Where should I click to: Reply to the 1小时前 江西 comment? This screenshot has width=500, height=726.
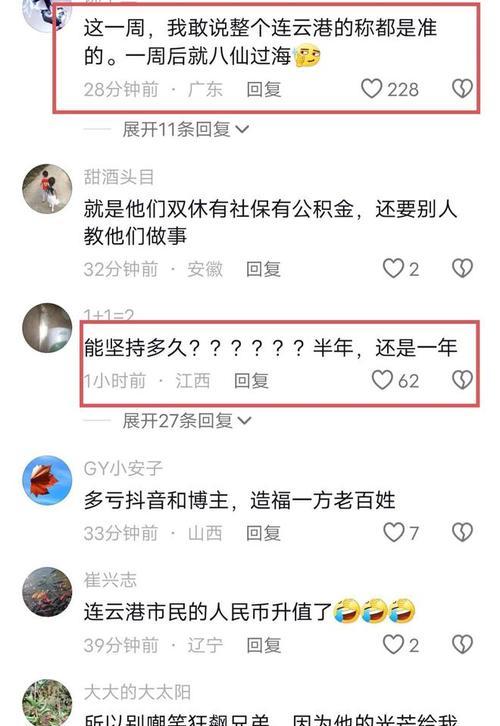coord(251,381)
